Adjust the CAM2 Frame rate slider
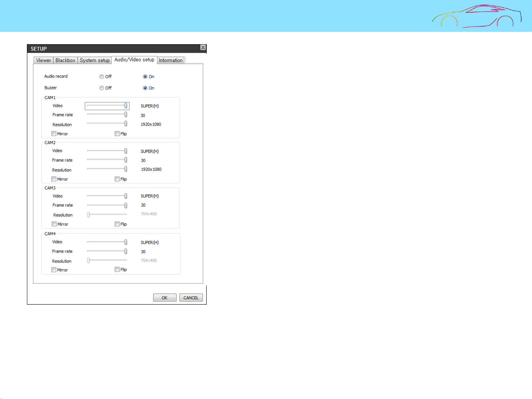Viewport: 532px width, 399px height. [x=107, y=160]
